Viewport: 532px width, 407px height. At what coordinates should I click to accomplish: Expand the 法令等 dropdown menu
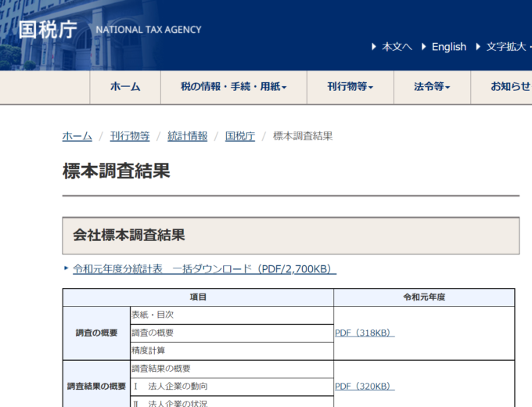(x=432, y=87)
